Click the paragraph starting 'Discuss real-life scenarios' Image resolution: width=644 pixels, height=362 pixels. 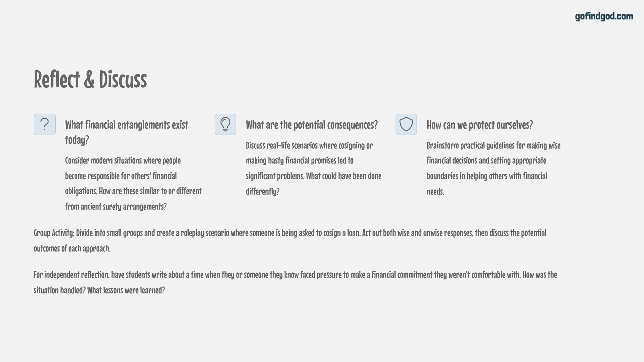[314, 168]
